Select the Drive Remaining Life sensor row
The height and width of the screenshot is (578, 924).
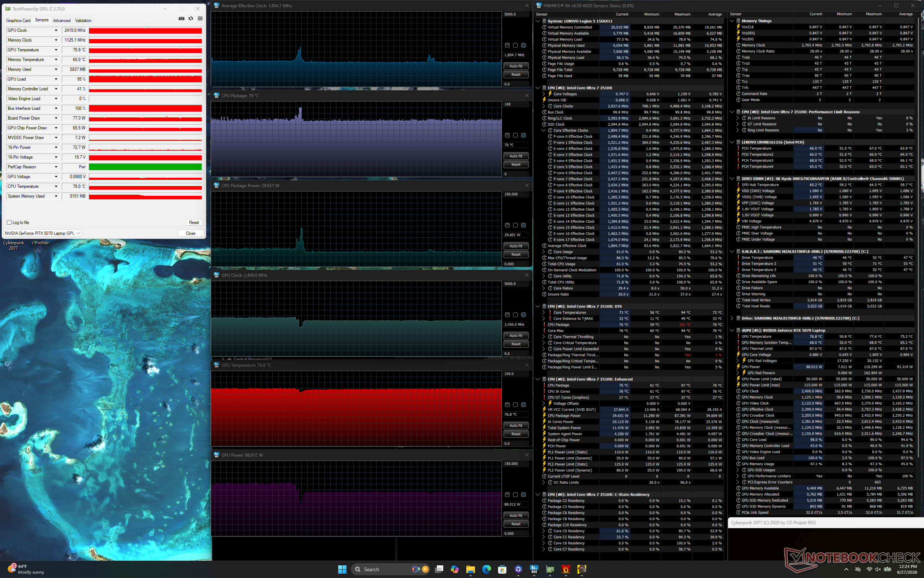pyautogui.click(x=825, y=276)
